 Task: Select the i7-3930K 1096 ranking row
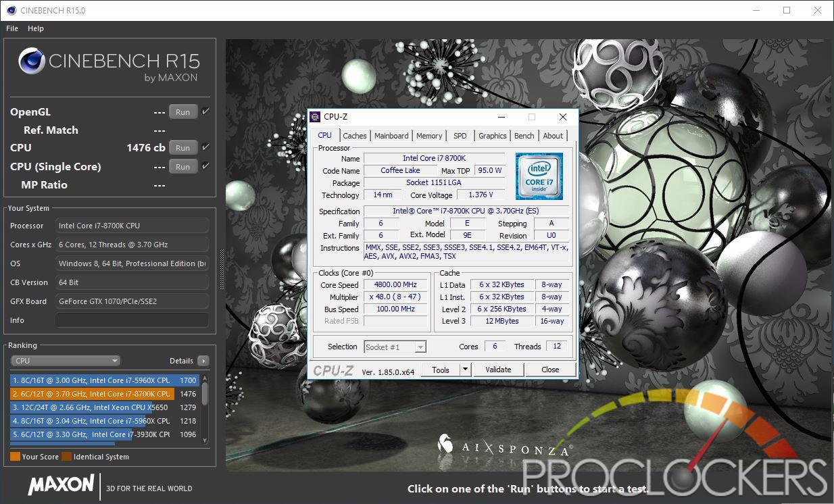[105, 434]
